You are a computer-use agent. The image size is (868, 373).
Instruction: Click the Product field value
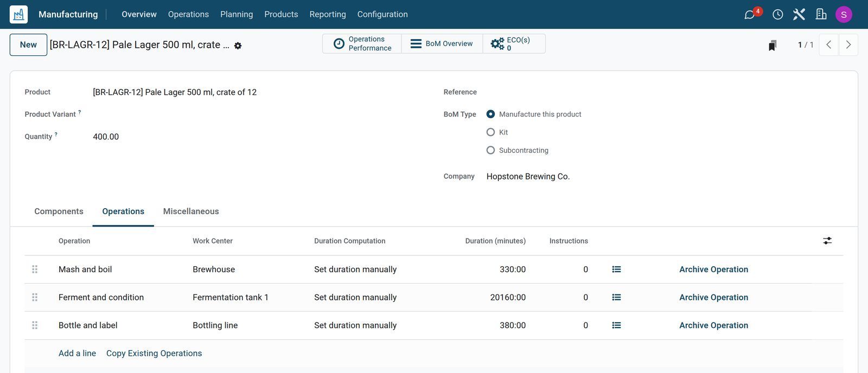[175, 92]
